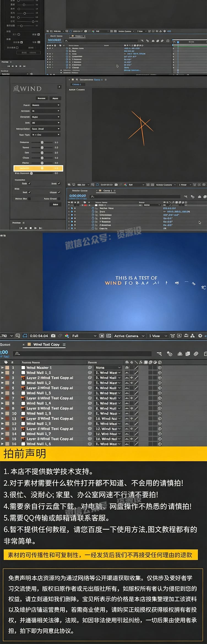Click the label color swatch of layer 7
The height and width of the screenshot is (644, 207).
(7, 398)
